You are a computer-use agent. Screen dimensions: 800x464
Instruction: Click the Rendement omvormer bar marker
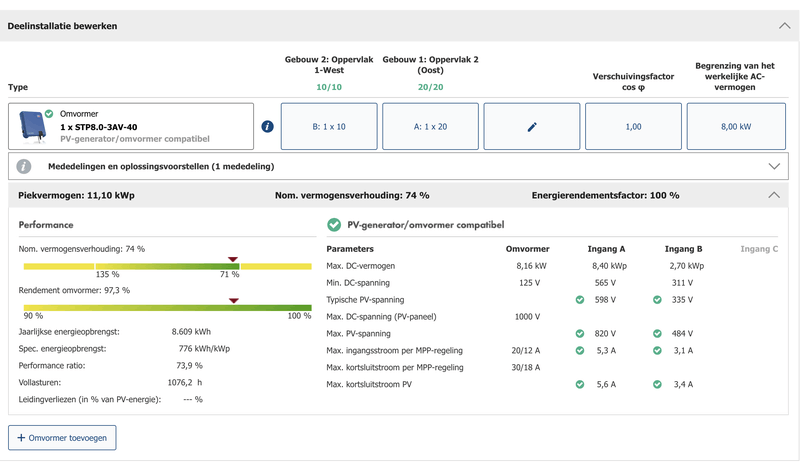tap(233, 299)
